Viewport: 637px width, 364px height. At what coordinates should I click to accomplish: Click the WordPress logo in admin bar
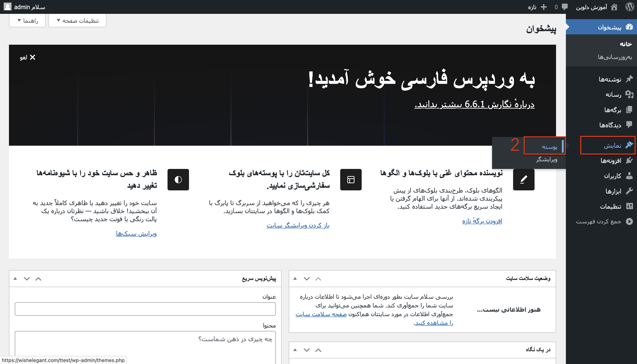coord(629,7)
